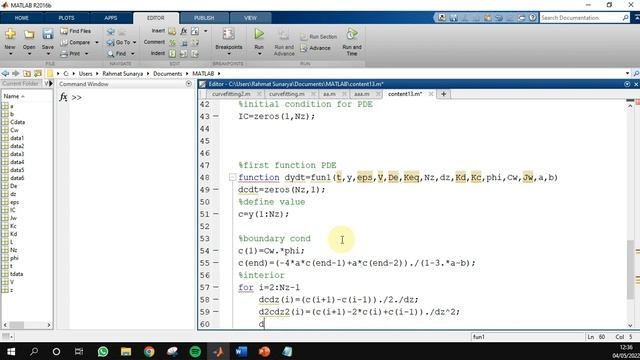Switch to the PUBLISH ribbon tab
The height and width of the screenshot is (360, 640).
tap(204, 18)
